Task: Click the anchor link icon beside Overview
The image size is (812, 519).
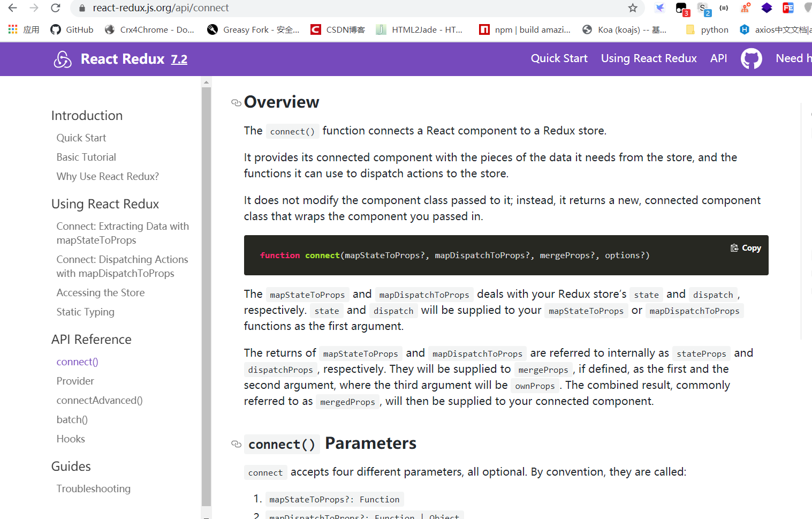Action: [236, 103]
